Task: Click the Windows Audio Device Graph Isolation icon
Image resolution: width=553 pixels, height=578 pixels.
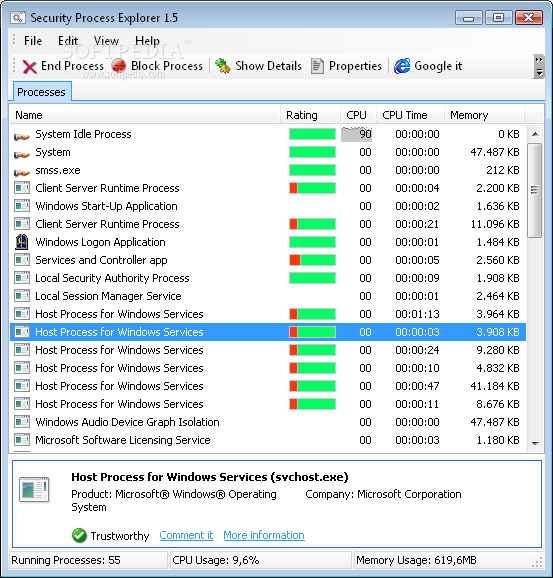Action: click(22, 422)
